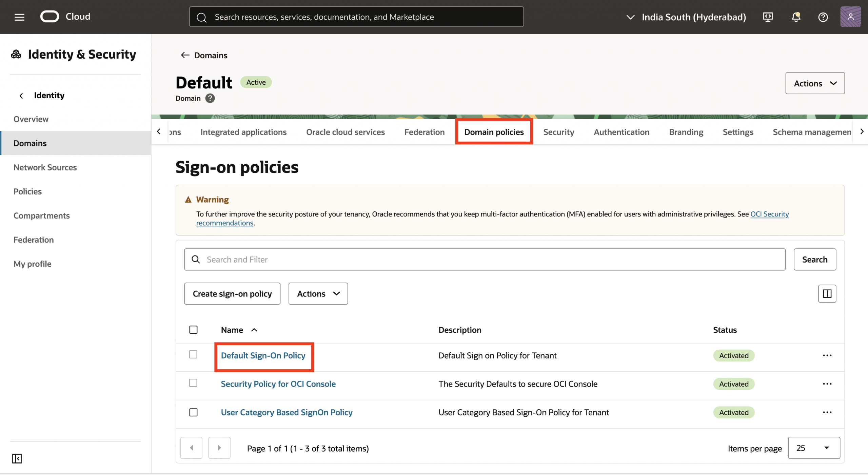Open the Security Policy for OCI Console link
This screenshot has height=475, width=868.
(278, 384)
